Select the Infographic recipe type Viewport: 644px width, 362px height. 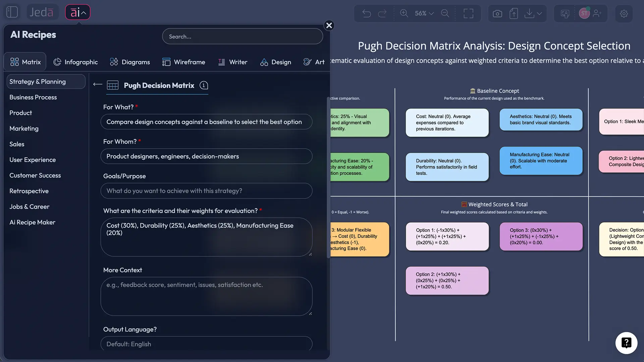point(75,62)
